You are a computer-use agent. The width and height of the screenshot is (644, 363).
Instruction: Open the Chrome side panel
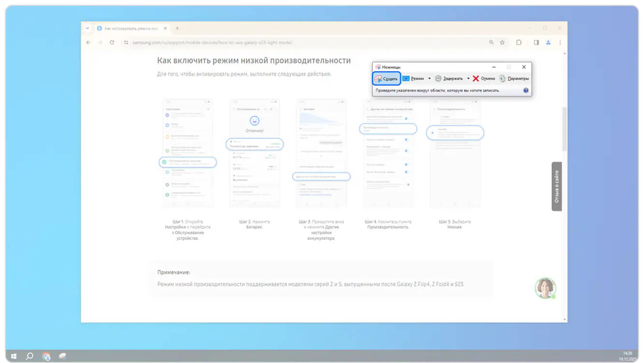(536, 43)
